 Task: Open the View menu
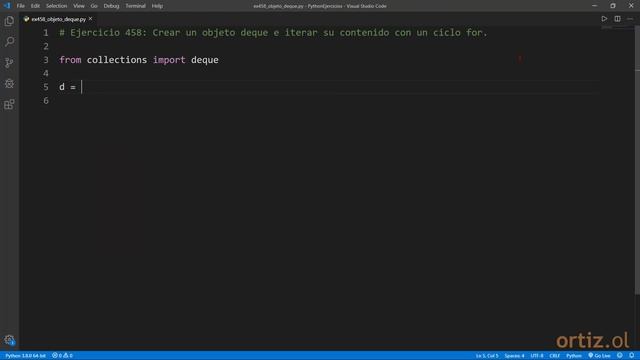pyautogui.click(x=79, y=6)
